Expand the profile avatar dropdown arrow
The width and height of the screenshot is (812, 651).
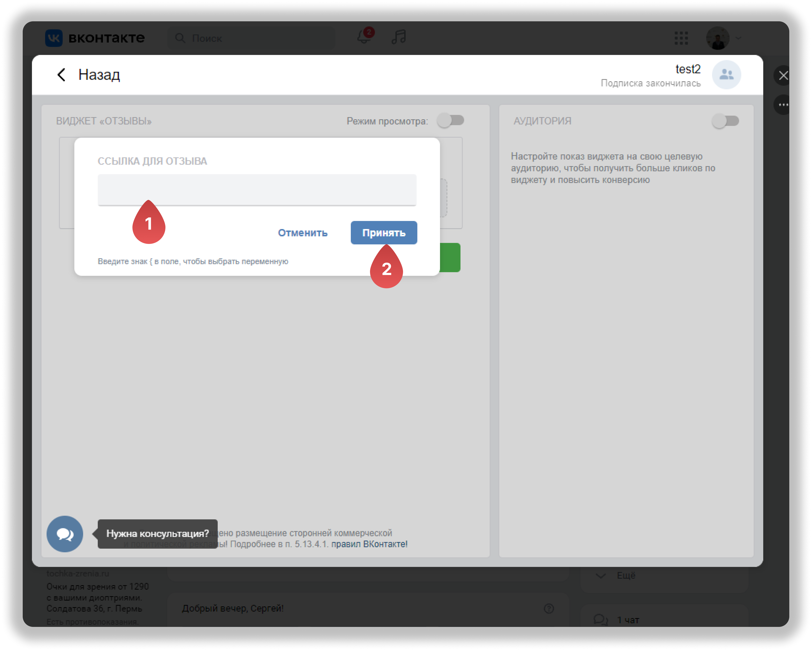[738, 38]
